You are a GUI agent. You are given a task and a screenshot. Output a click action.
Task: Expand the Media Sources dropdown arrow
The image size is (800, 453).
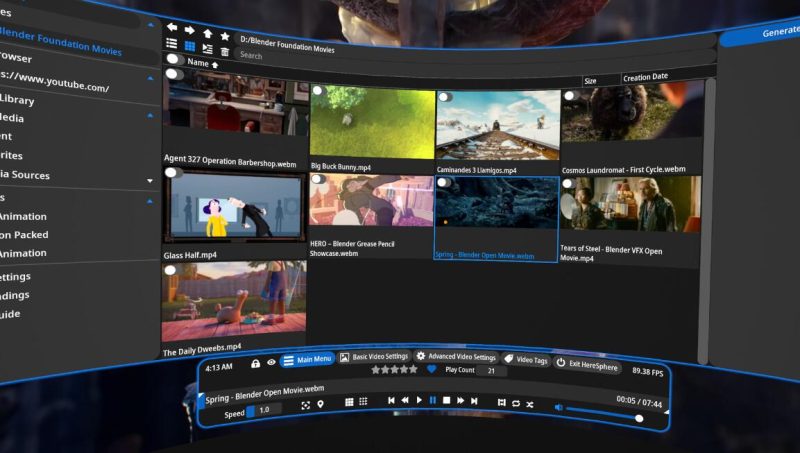149,180
